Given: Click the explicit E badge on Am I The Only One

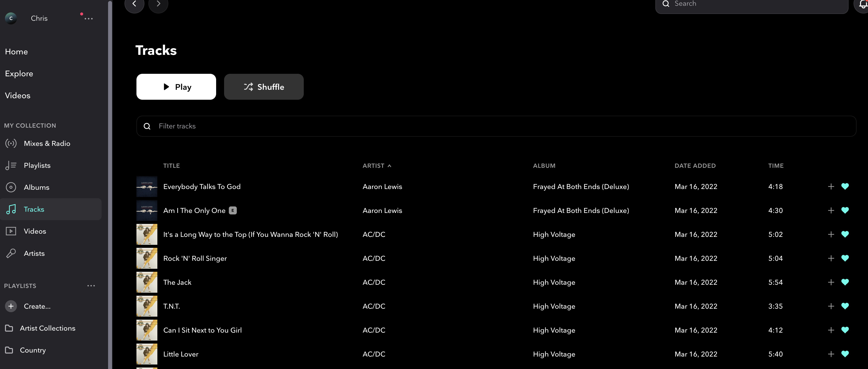Looking at the screenshot, I should 233,210.
